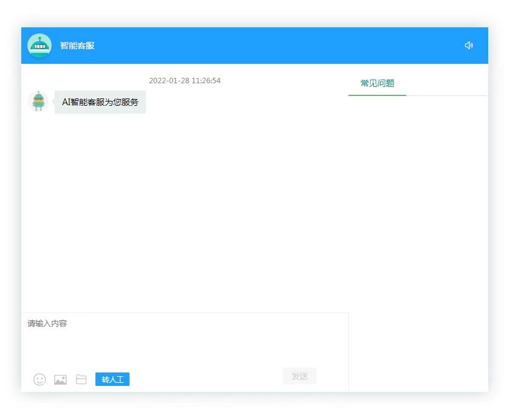The height and width of the screenshot is (412, 532).
Task: Mute sound with the speaker icon
Action: [x=469, y=46]
